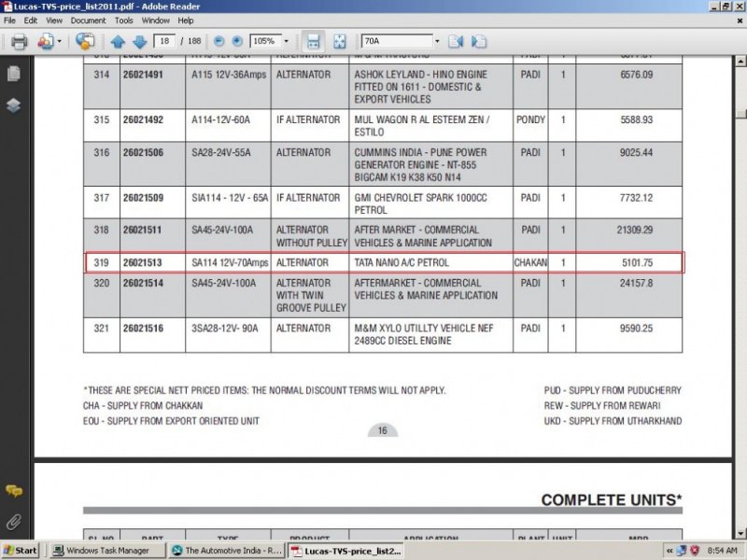Open the Find options dropdown arrow

(x=437, y=41)
